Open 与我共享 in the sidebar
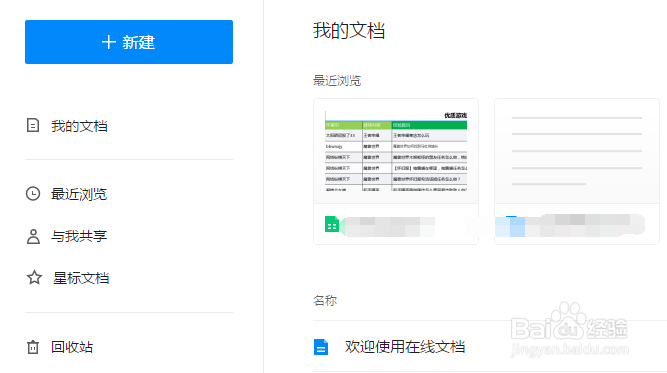 click(79, 236)
